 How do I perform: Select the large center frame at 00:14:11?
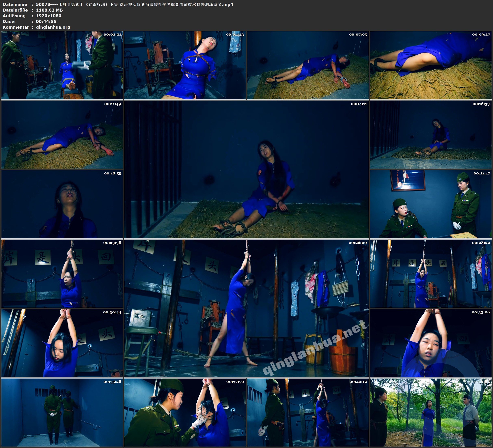click(246, 169)
